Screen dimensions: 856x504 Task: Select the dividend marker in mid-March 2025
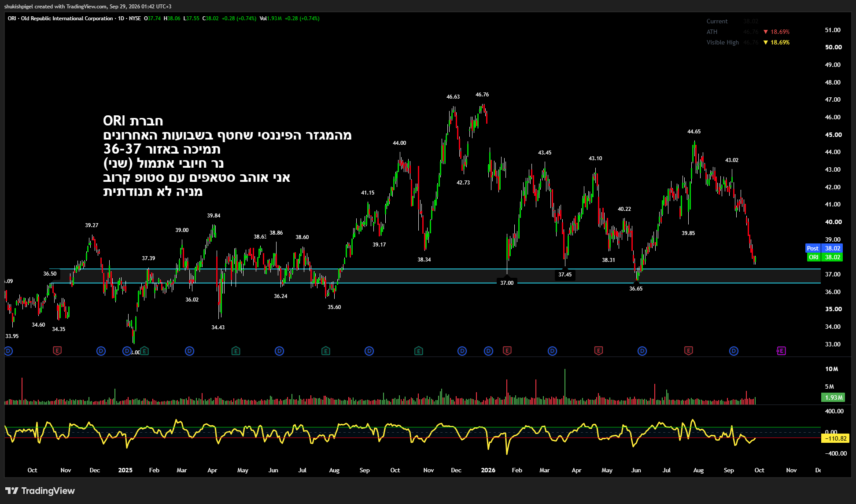point(189,351)
